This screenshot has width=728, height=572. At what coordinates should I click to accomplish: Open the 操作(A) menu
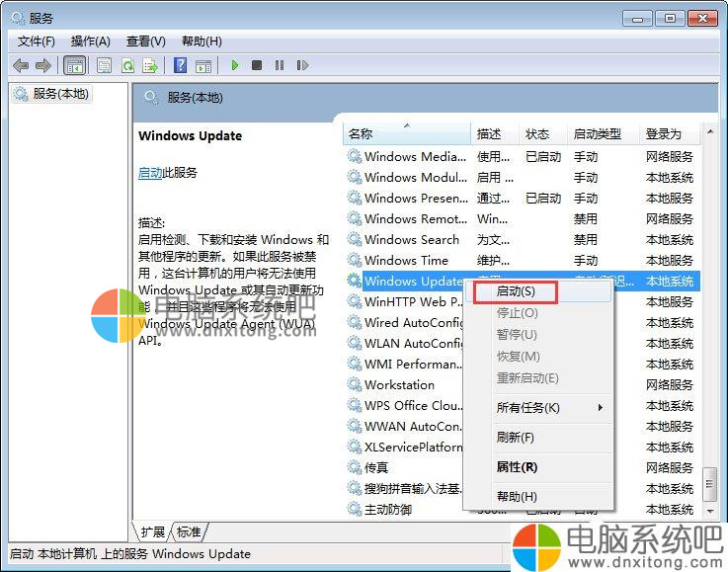pyautogui.click(x=91, y=41)
